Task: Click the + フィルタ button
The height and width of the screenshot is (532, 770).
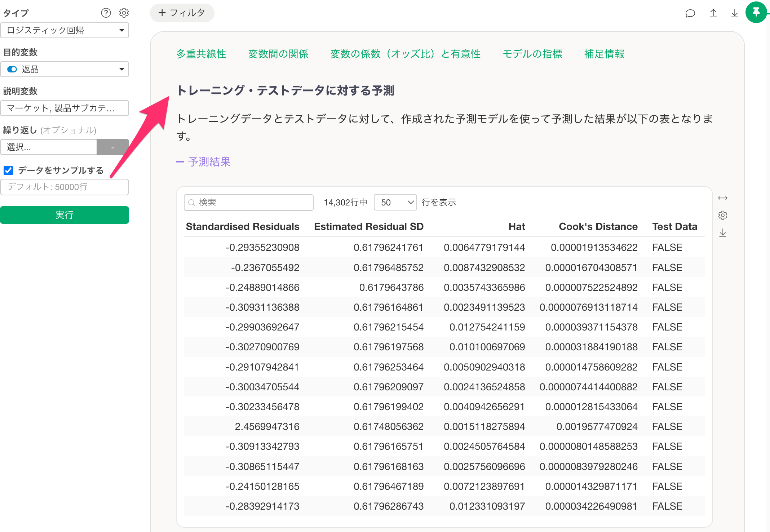Action: (182, 13)
